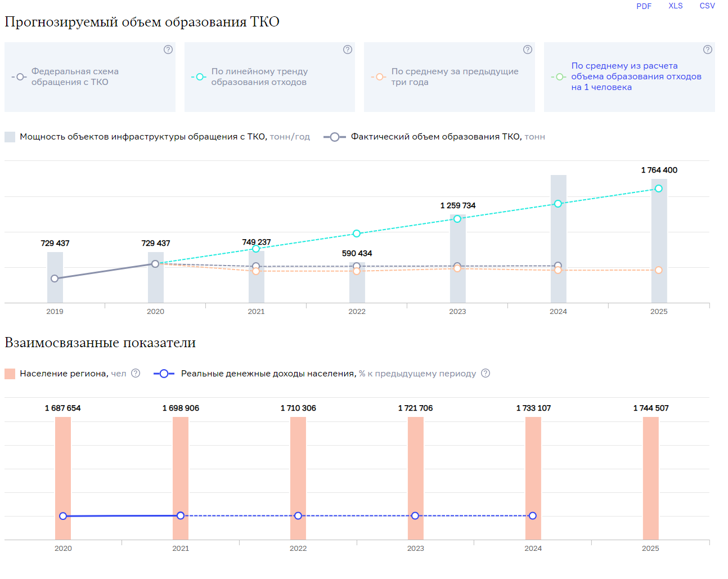
Task: Click 2021 real income data point
Action: (x=181, y=515)
